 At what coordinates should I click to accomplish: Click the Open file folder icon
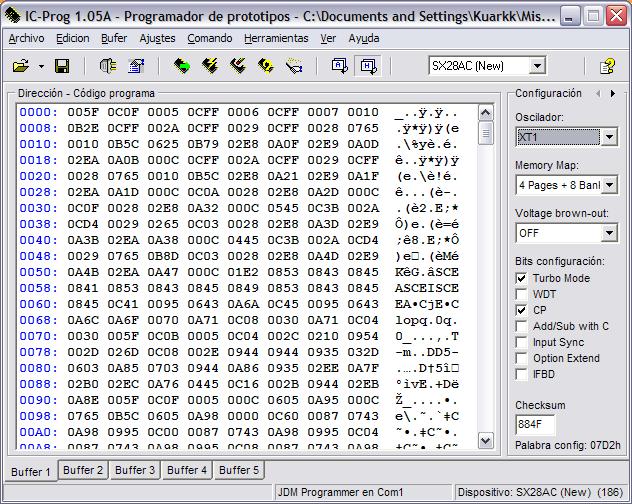20,66
